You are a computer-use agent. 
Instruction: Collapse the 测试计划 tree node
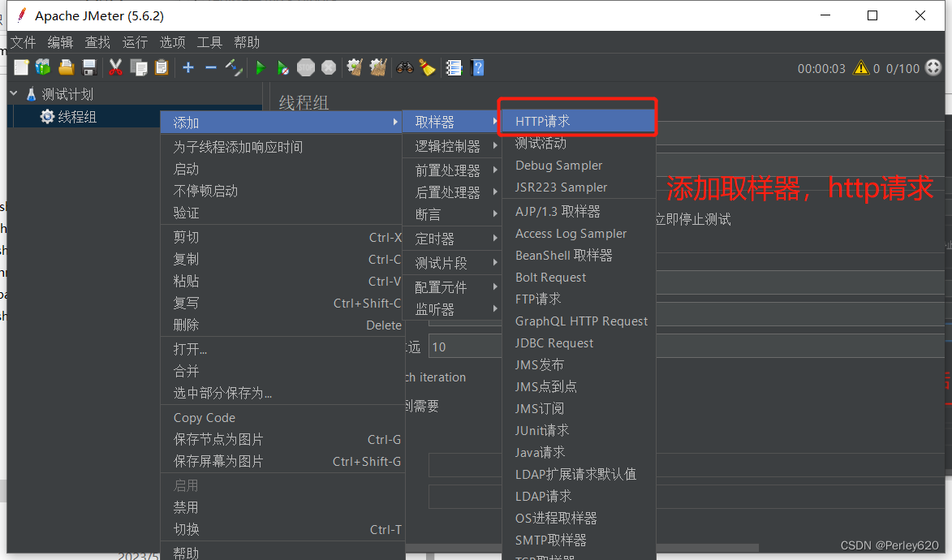tap(14, 93)
